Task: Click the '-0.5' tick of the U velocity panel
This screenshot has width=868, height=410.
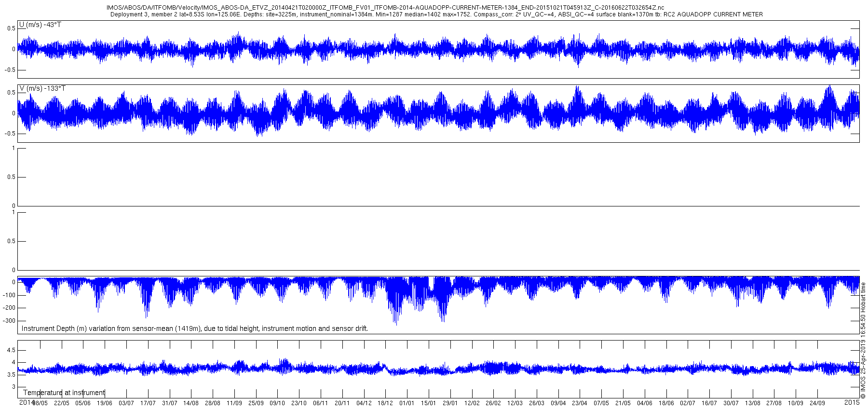Action: click(10, 70)
